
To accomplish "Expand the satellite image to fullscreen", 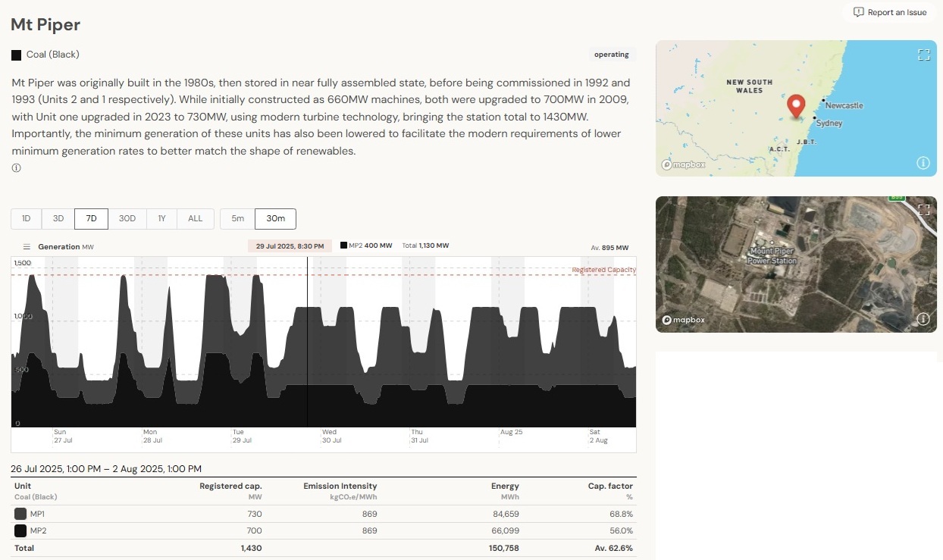I will pyautogui.click(x=923, y=210).
